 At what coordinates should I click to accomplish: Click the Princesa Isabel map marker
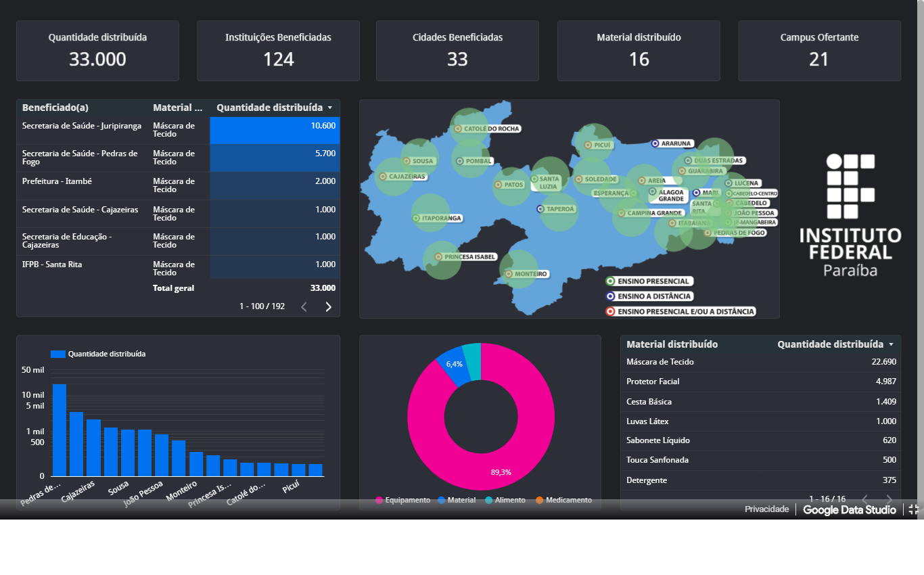click(438, 257)
